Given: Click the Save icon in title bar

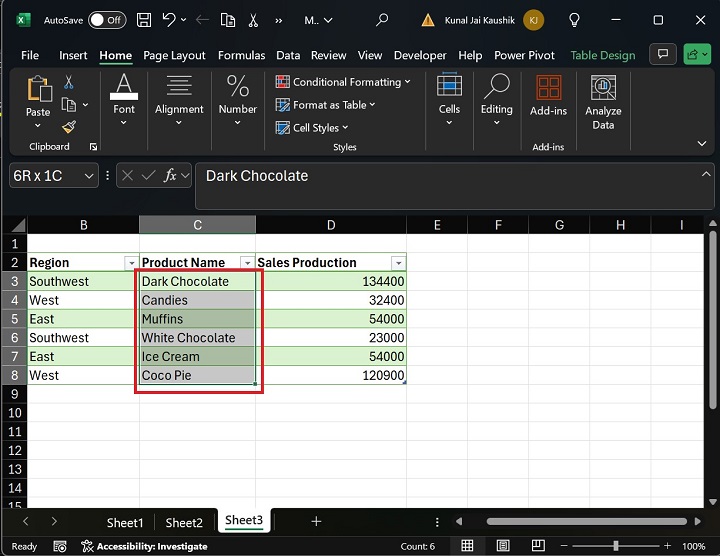Looking at the screenshot, I should click(144, 19).
